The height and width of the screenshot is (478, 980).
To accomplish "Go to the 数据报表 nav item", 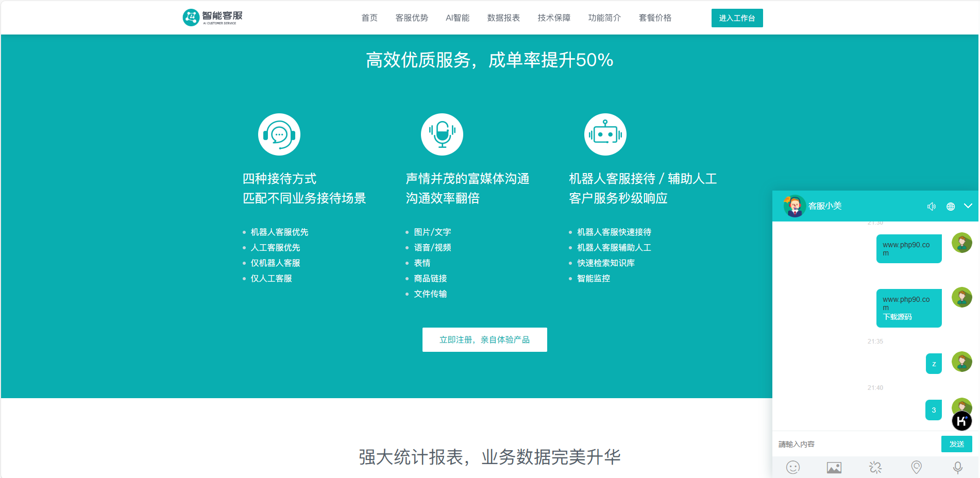I will pos(503,18).
